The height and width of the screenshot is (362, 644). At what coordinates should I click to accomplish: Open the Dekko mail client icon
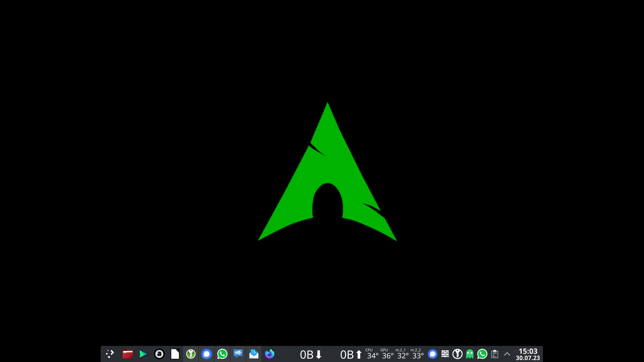click(254, 354)
